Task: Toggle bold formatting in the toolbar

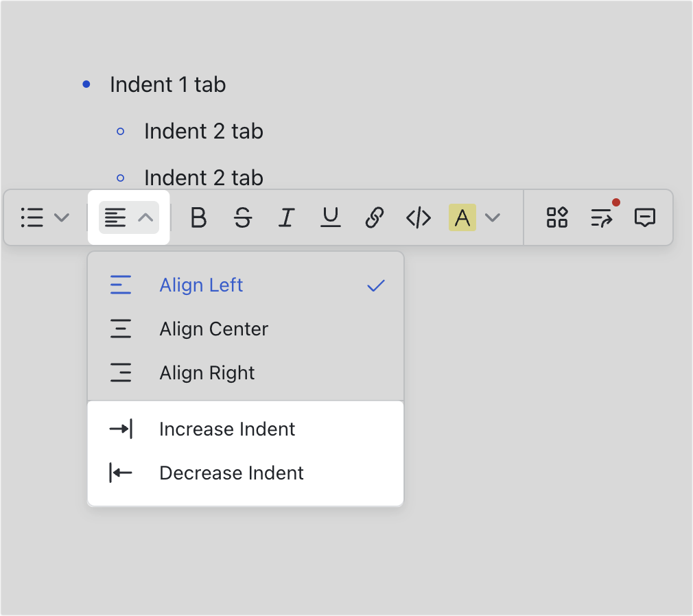Action: pyautogui.click(x=198, y=217)
